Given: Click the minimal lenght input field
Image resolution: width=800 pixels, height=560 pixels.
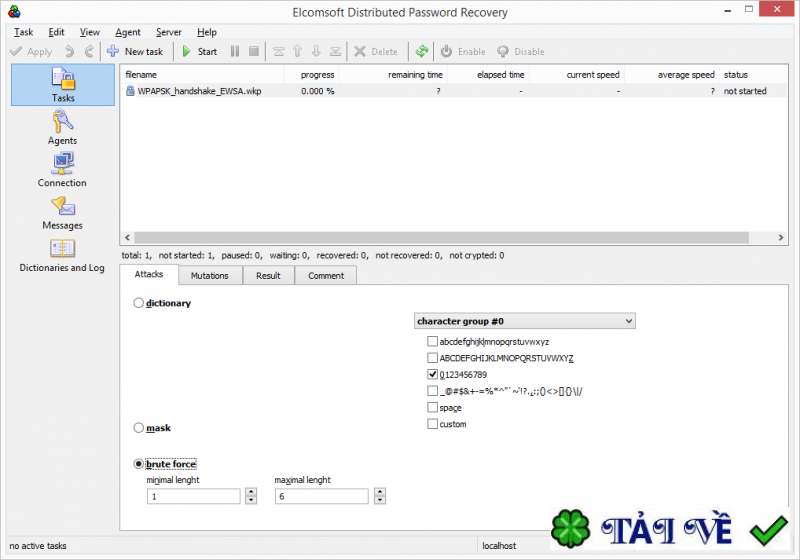Looking at the screenshot, I should pos(193,496).
